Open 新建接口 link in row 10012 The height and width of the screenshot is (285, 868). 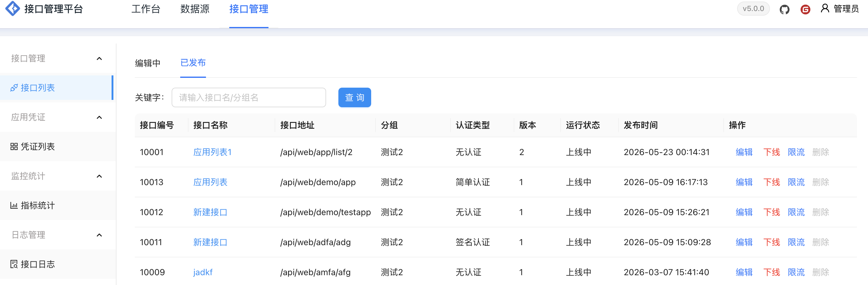point(210,212)
